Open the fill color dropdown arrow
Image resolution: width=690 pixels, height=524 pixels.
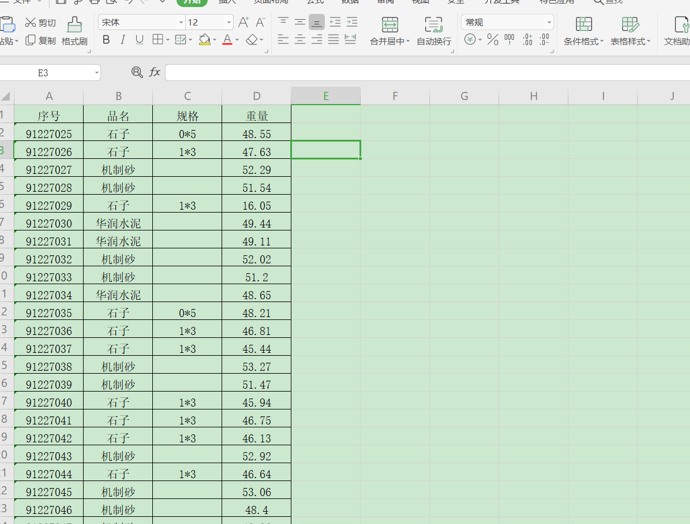coord(214,40)
